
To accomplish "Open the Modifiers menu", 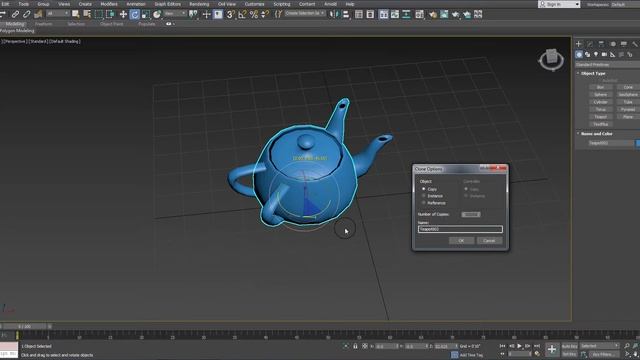I will pyautogui.click(x=109, y=4).
